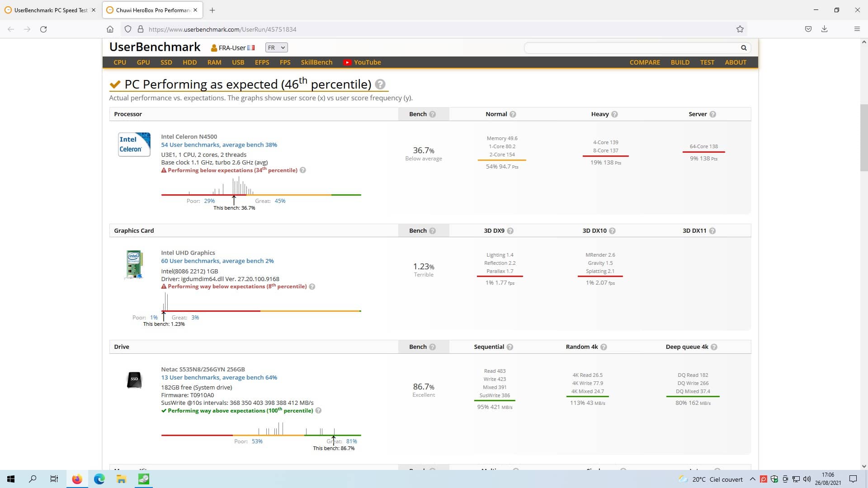Open 60 User benchmarks UHD Graphics link
The width and height of the screenshot is (868, 488).
tap(217, 261)
